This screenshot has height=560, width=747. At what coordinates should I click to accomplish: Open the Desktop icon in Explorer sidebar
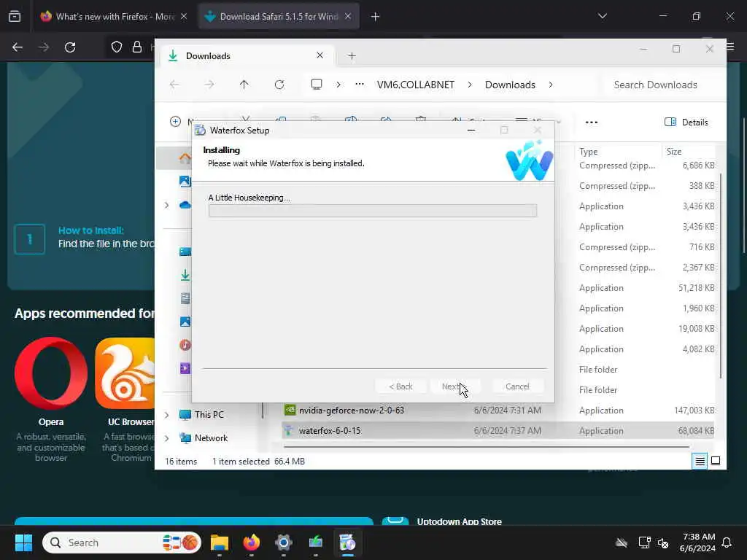185,252
